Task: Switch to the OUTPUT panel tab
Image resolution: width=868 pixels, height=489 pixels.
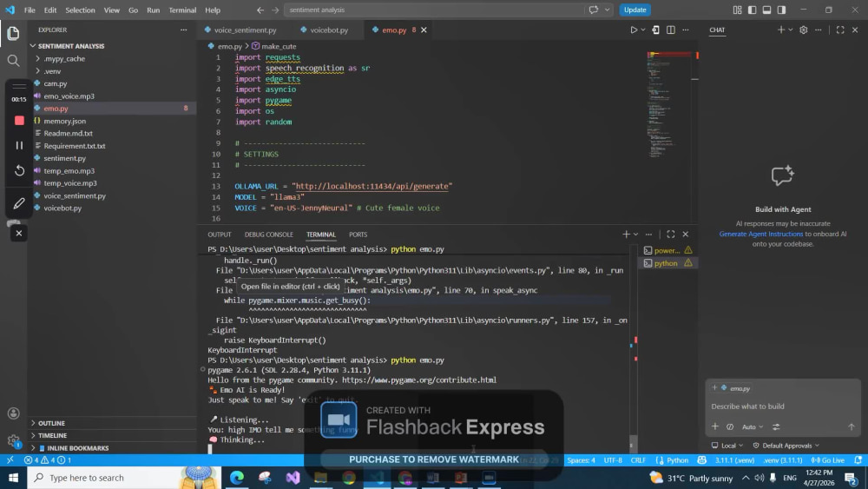Action: coord(220,235)
